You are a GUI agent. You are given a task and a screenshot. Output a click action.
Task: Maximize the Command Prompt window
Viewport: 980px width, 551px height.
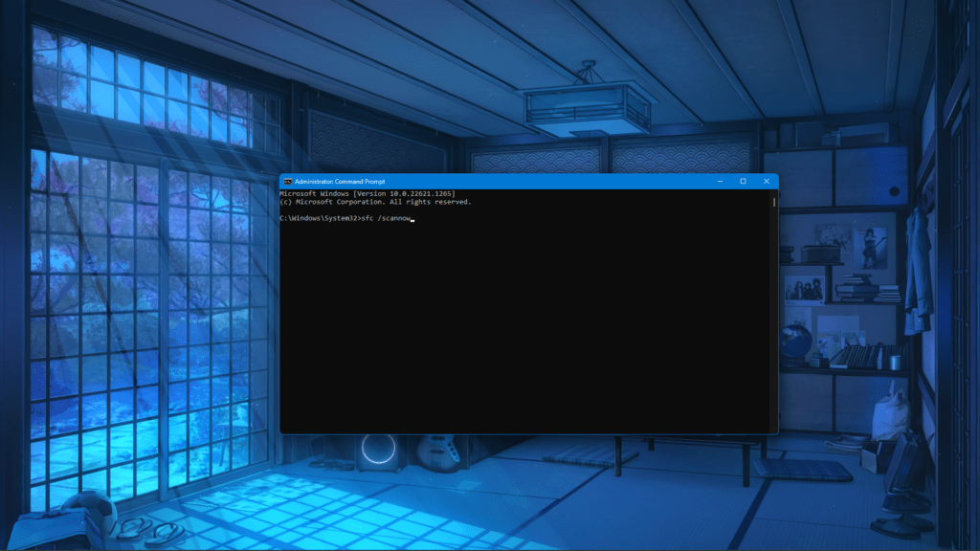[x=743, y=181]
